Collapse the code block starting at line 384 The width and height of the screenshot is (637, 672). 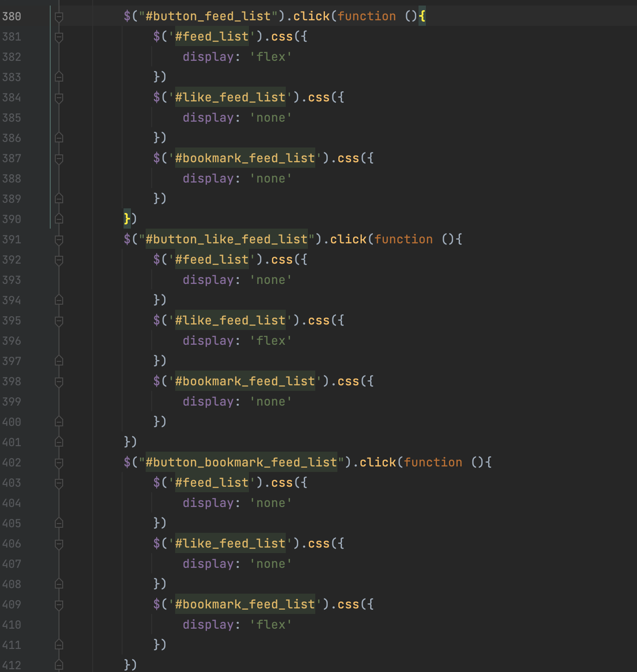[x=59, y=98]
